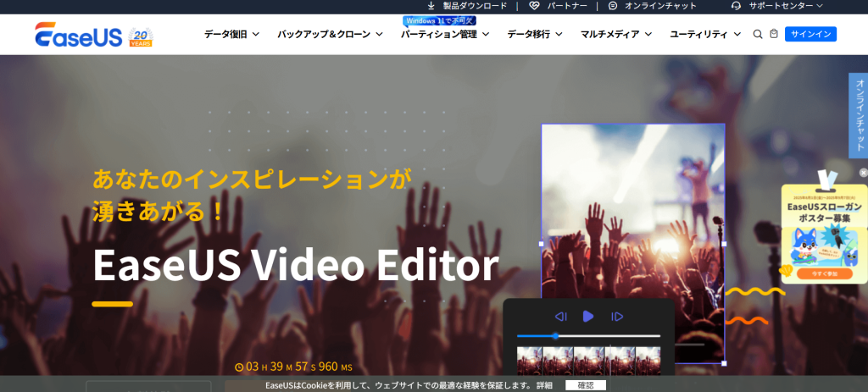Click the サインイン button

pos(810,34)
